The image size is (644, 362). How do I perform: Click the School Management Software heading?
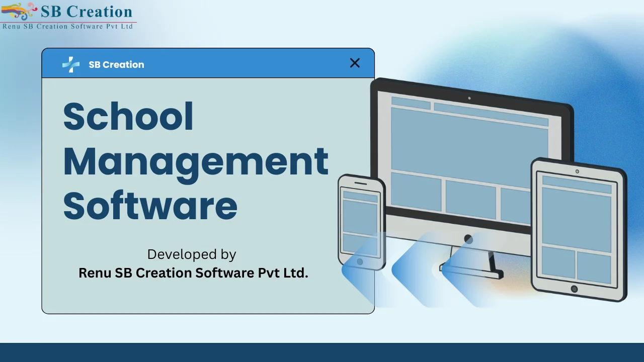tap(195, 161)
